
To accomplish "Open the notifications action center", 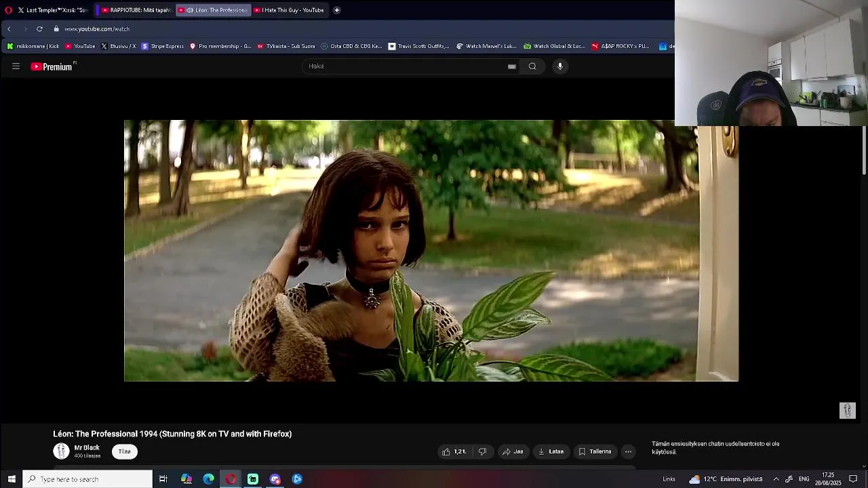I will pyautogui.click(x=853, y=479).
